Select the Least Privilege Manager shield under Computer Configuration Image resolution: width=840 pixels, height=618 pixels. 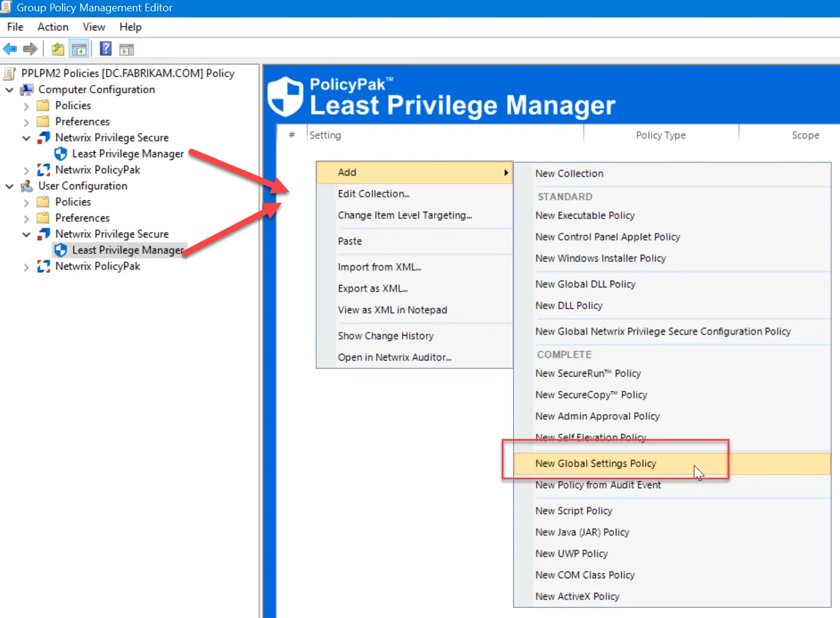(x=61, y=153)
